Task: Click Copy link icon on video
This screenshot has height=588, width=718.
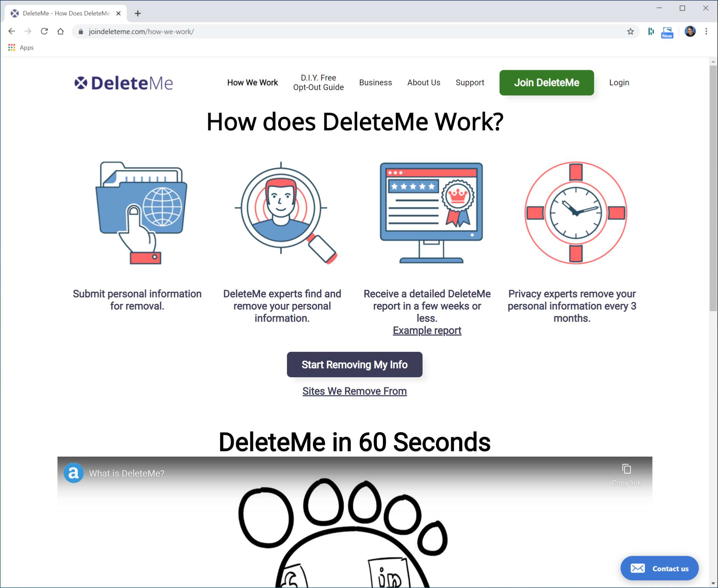Action: pos(626,469)
